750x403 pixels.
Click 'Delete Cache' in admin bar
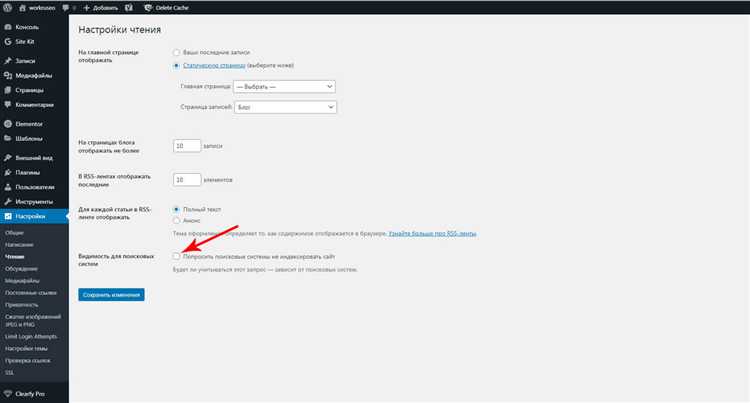pos(172,8)
